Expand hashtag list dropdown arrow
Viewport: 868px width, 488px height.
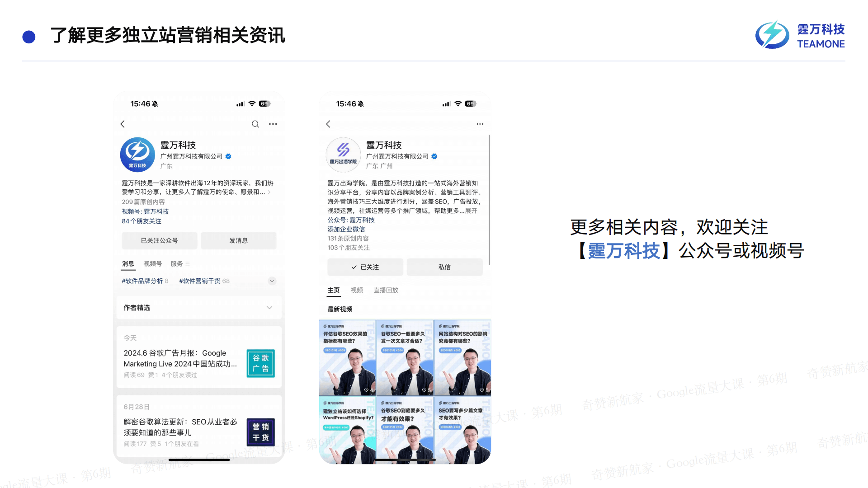pyautogui.click(x=272, y=281)
